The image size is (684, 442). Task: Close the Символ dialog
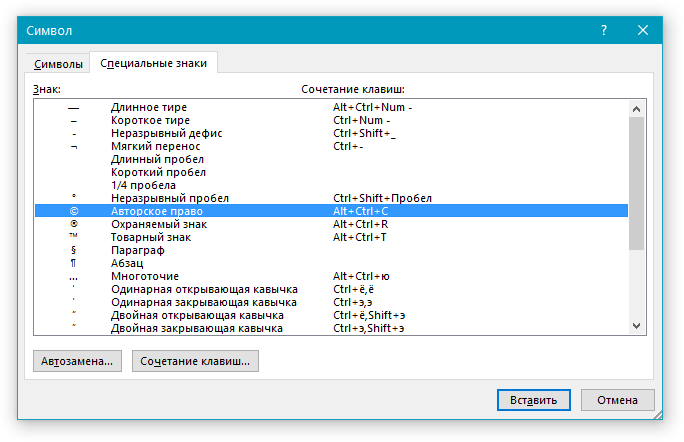(x=643, y=31)
